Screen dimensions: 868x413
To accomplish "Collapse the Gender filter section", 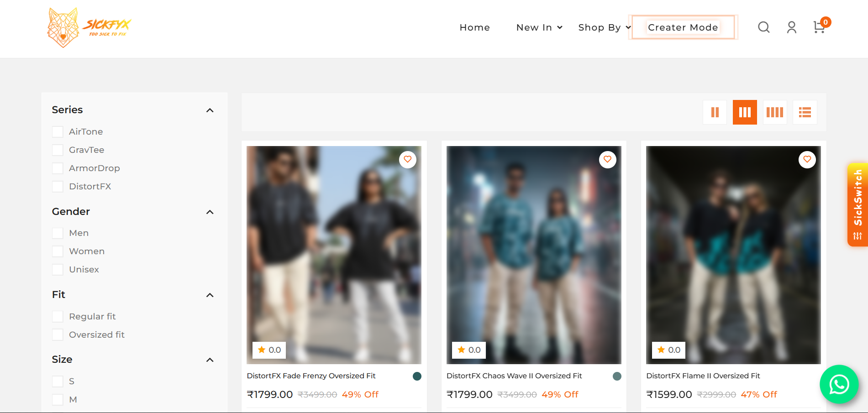I will (210, 212).
